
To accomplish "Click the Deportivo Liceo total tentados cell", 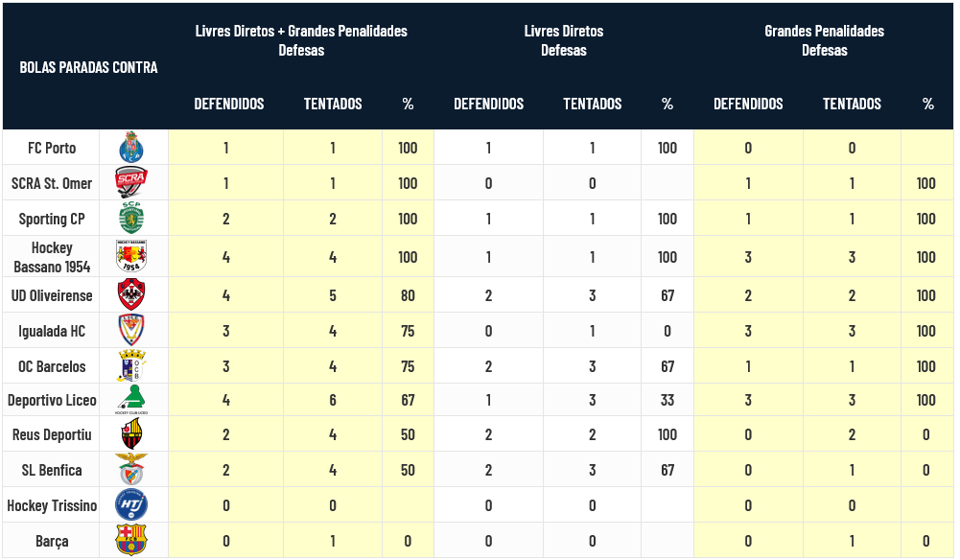I will [333, 401].
